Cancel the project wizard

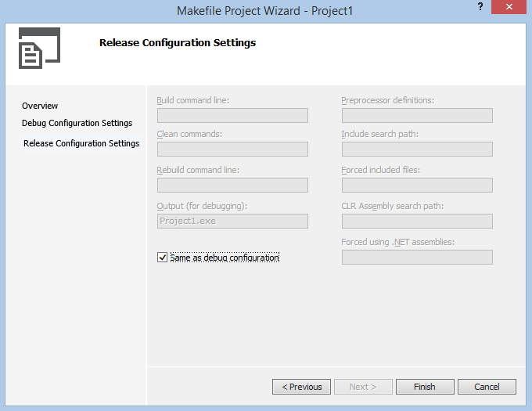pos(487,387)
